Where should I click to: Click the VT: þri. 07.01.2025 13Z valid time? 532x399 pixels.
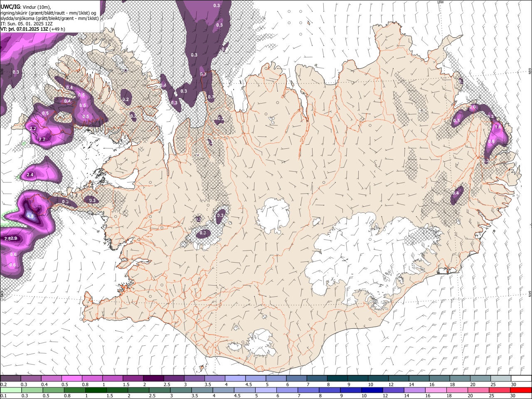coord(24,29)
